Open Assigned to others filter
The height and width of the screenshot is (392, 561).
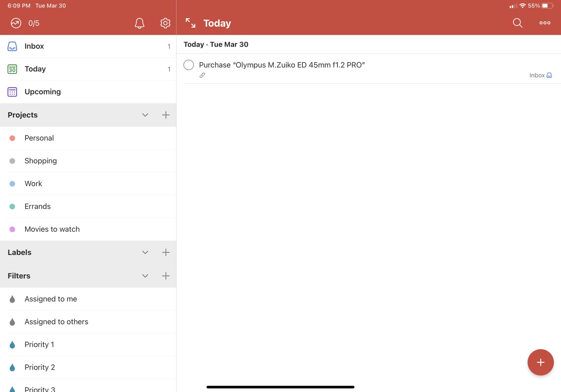[88, 322]
